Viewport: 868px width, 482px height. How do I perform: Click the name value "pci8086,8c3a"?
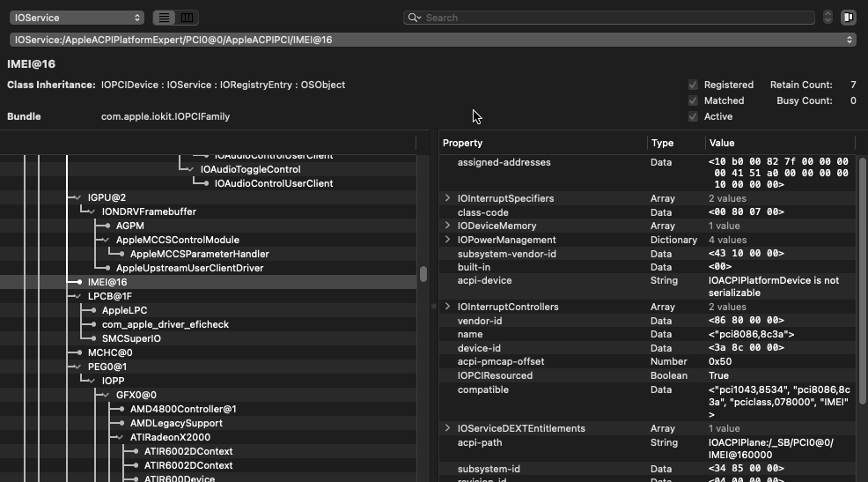pos(751,334)
